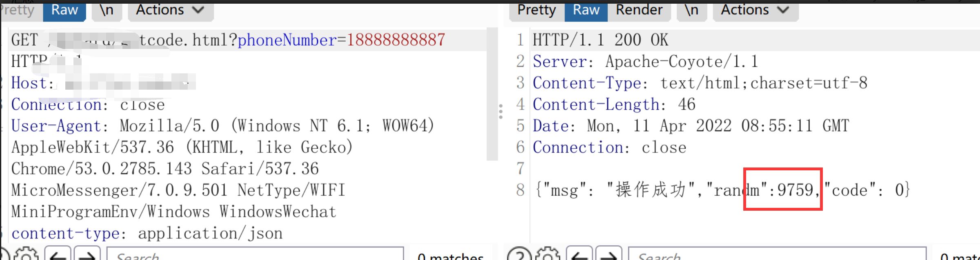Open the response Actions dropdown
This screenshot has height=260, width=980.
[755, 10]
